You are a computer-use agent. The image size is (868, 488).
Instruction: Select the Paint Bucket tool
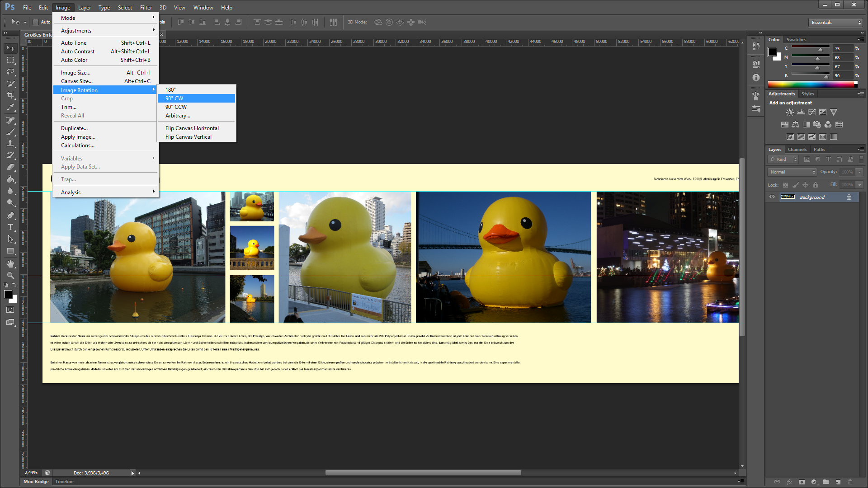[10, 179]
